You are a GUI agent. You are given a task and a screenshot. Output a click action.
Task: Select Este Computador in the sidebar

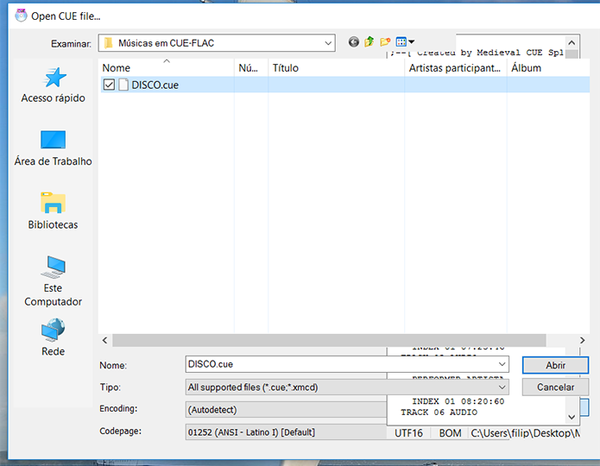pos(53,281)
